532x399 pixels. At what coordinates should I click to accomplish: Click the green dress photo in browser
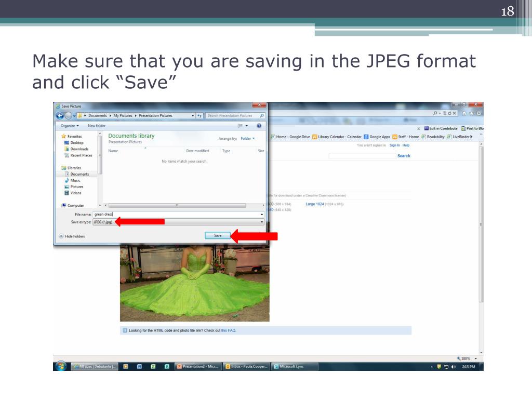[x=195, y=283]
